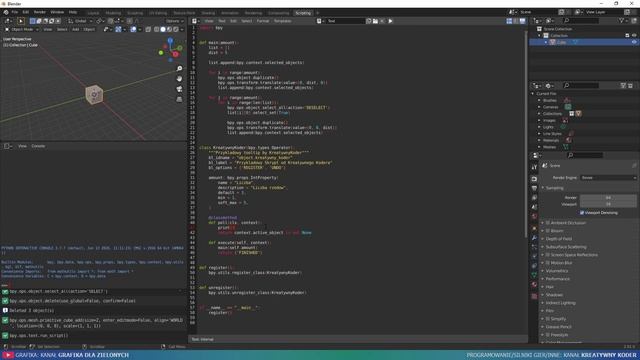Open the Material properties tab icon
This screenshot has height=360, width=640.
point(534,284)
